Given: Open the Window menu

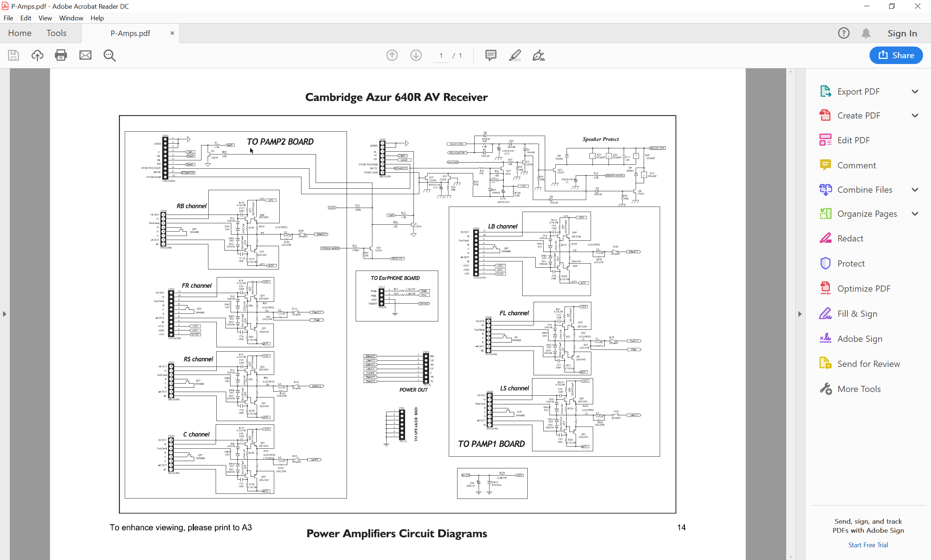Looking at the screenshot, I should tap(71, 18).
